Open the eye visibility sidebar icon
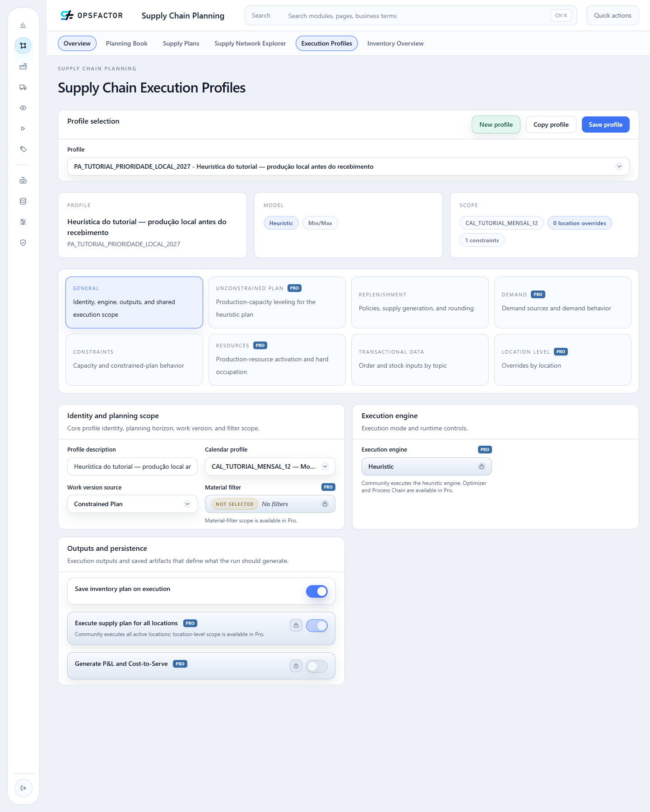 pos(23,108)
